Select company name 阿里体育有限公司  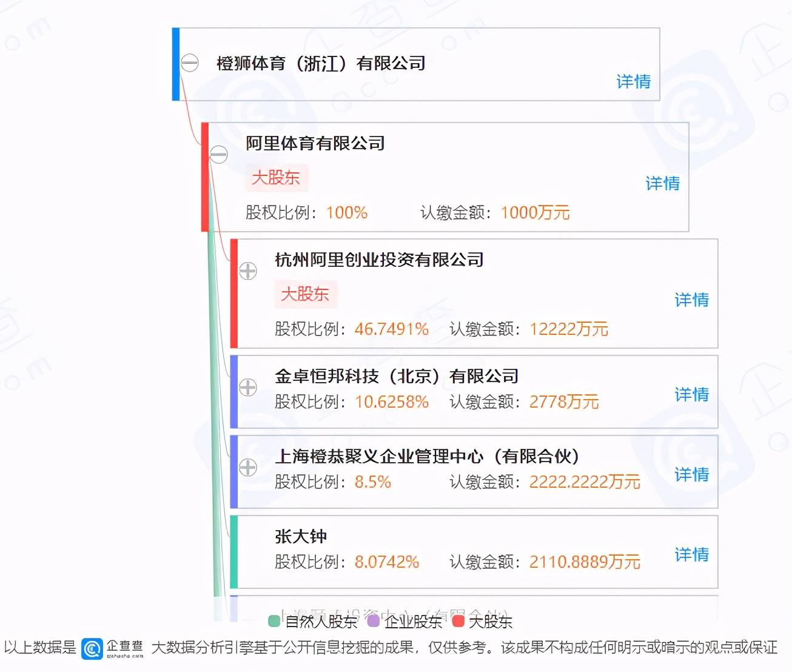tap(315, 143)
